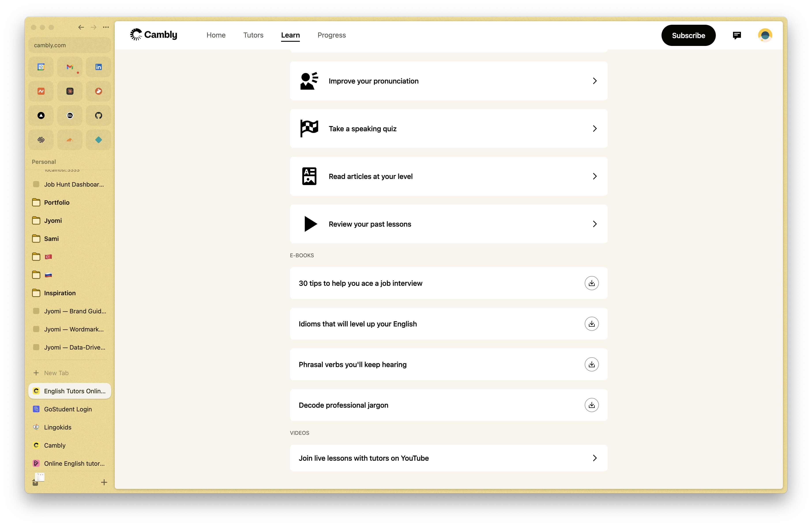The image size is (812, 526).
Task: Download the job interview tips e-book
Action: 591,283
